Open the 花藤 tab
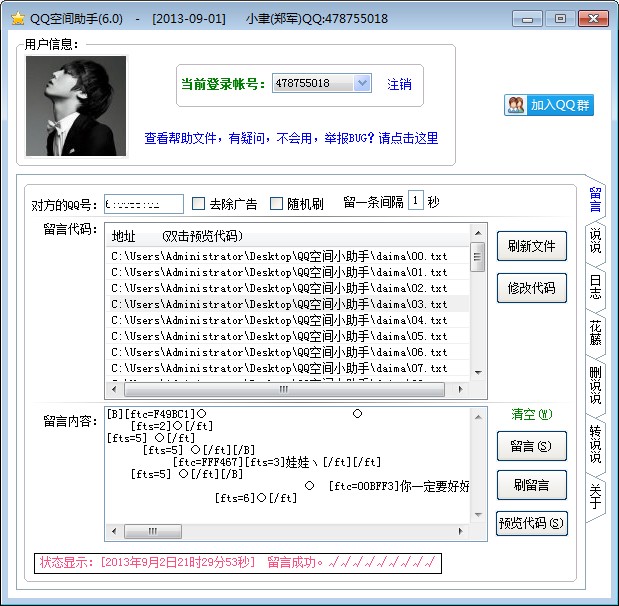Screen dimensions: 619x606 pyautogui.click(x=595, y=333)
